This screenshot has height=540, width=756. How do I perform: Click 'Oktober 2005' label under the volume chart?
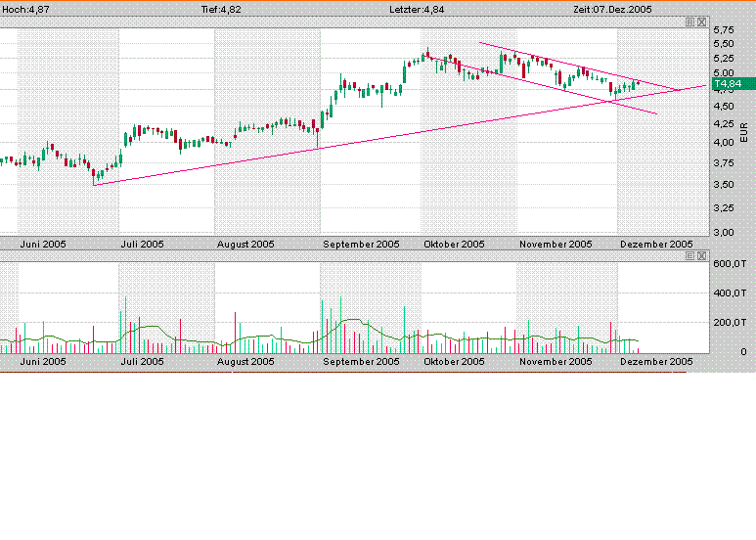coord(454,361)
